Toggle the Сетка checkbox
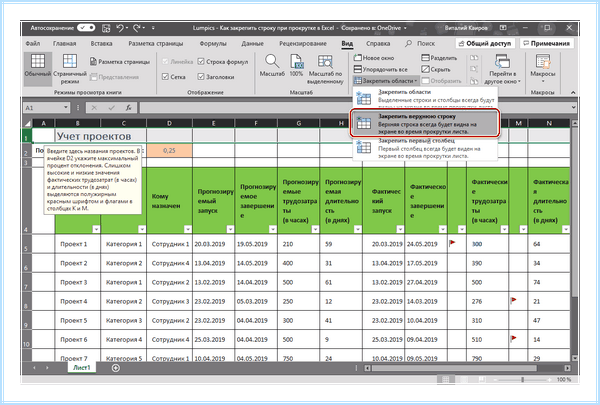Screen dimensions: 600x405 (x=165, y=77)
